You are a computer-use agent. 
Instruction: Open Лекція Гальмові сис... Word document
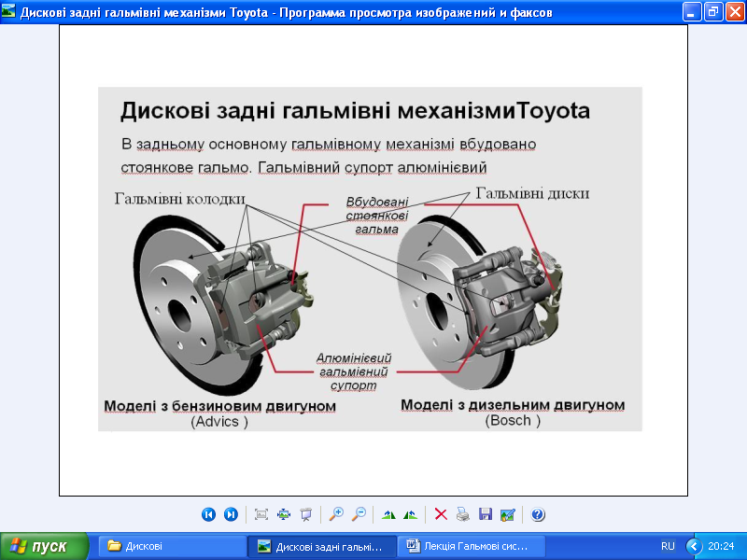click(x=472, y=546)
